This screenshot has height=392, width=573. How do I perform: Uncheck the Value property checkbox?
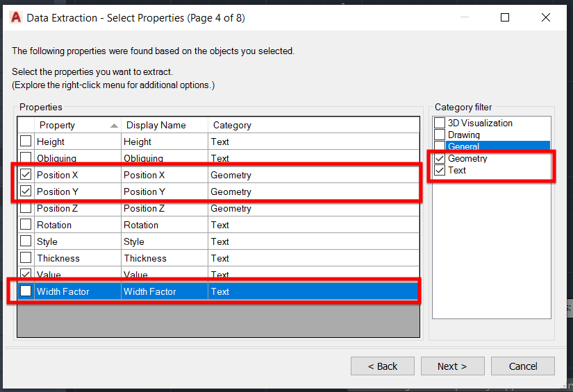click(x=26, y=274)
